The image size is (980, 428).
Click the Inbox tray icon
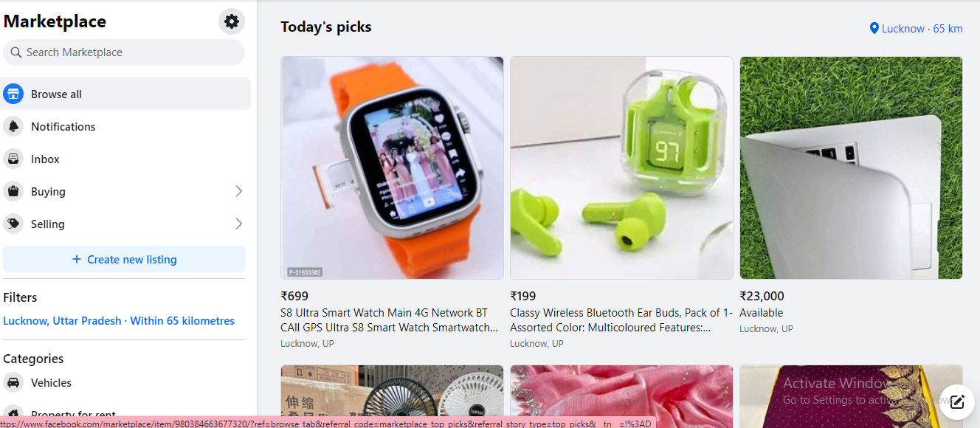click(13, 159)
